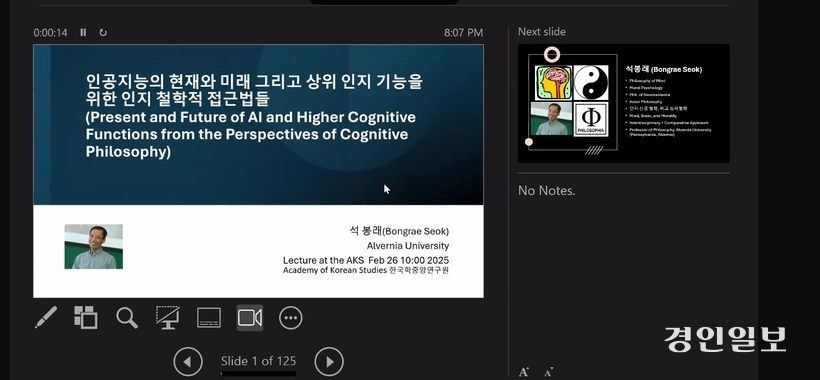The width and height of the screenshot is (820, 380).
Task: Click the presenter photo on current slide
Action: point(94,247)
